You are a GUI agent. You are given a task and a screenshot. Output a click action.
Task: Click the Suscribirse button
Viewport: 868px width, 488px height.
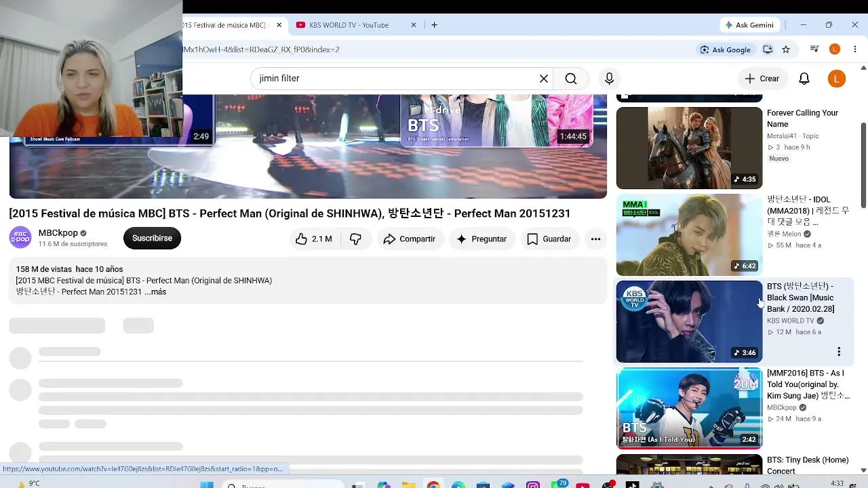[152, 239]
